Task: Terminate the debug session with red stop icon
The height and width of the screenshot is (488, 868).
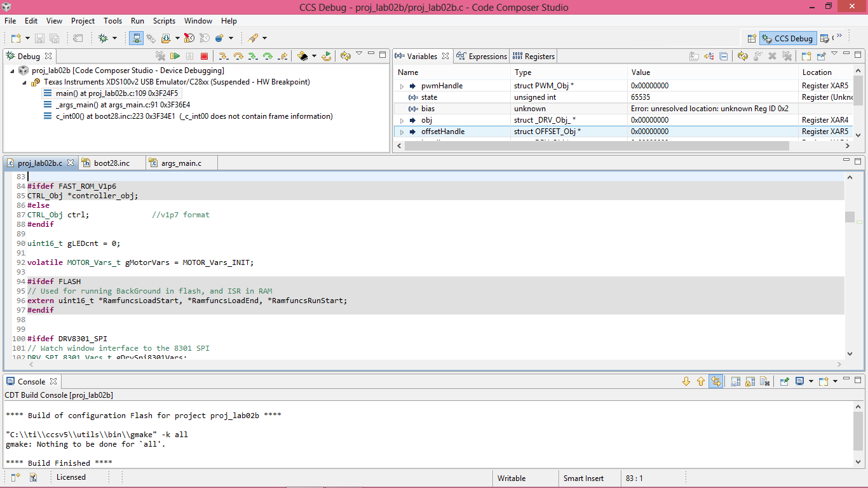Action: [204, 56]
